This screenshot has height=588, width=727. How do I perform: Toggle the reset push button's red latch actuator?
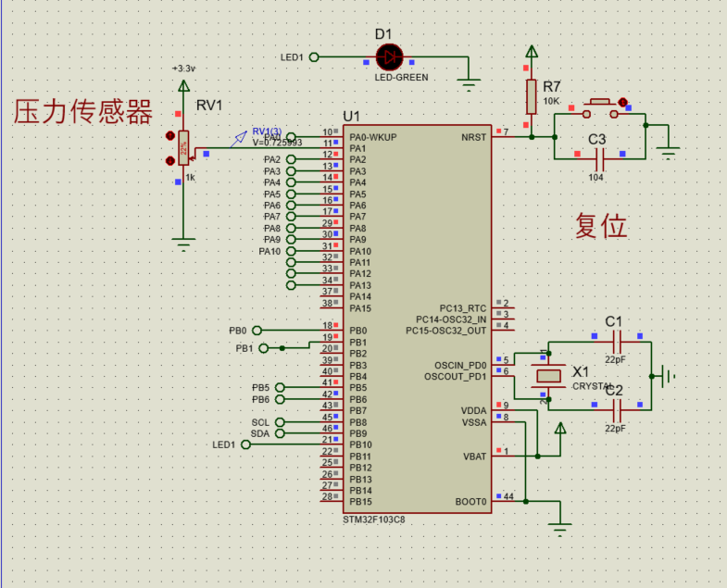click(x=622, y=102)
